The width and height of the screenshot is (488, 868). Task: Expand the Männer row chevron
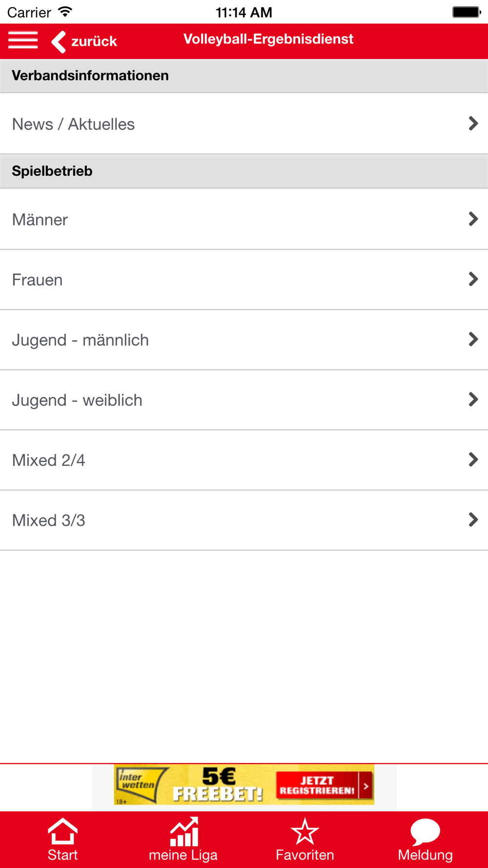tap(473, 219)
